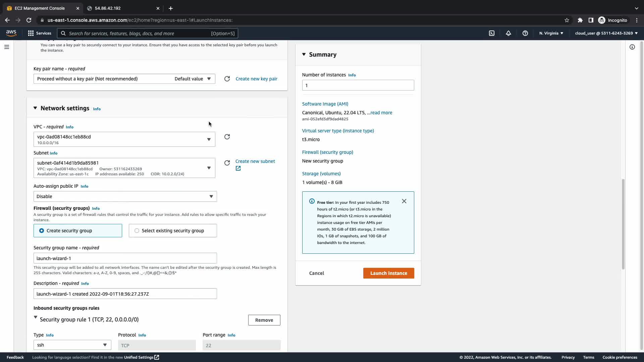Click the Launch instance button
644x362 pixels.
point(388,273)
